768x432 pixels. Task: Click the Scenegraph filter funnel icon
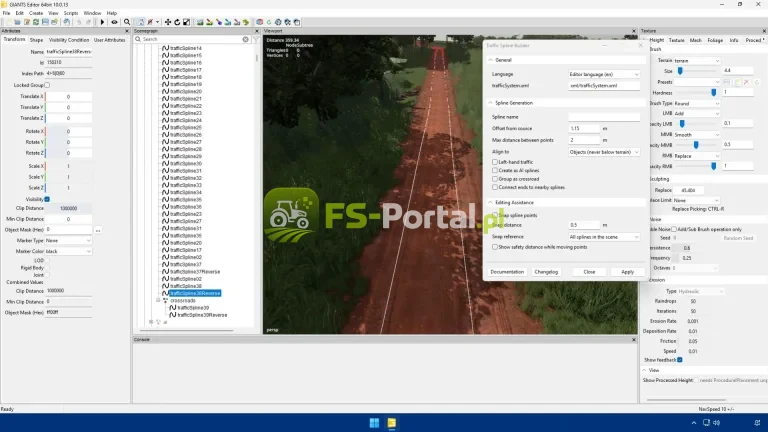click(256, 39)
